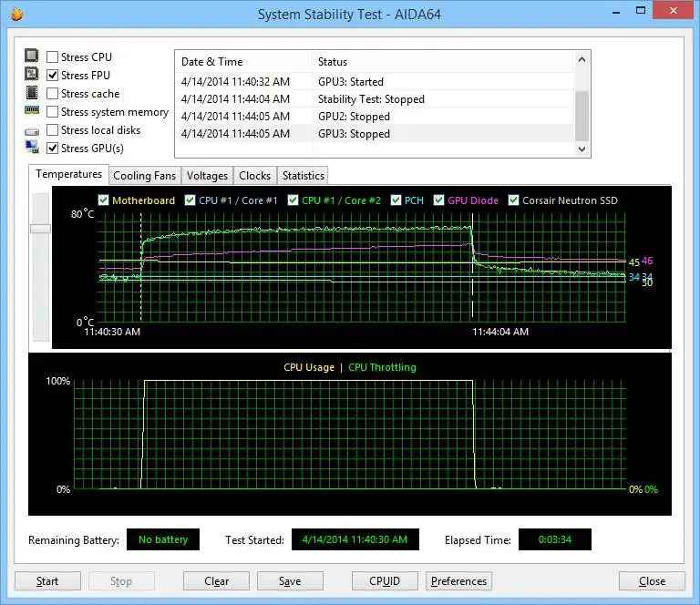Select the 'GPU3: Started' log row
This screenshot has width=700, height=605.
pyautogui.click(x=375, y=82)
